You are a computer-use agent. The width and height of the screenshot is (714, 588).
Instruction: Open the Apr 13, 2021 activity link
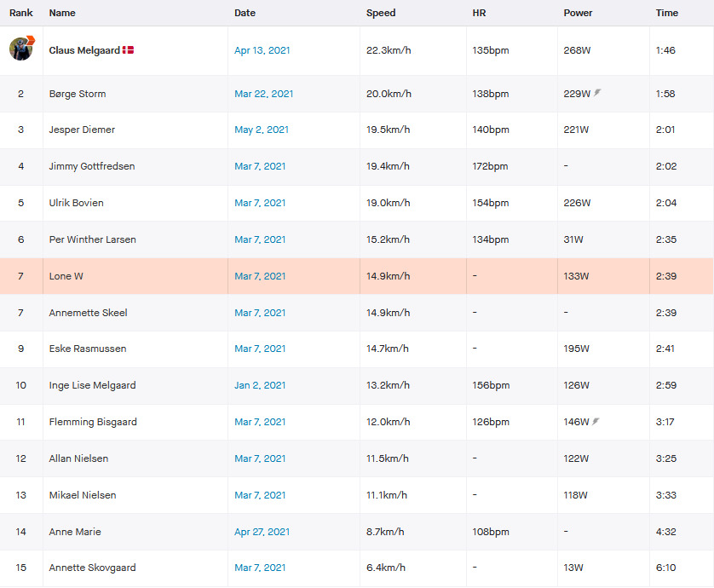tap(262, 50)
